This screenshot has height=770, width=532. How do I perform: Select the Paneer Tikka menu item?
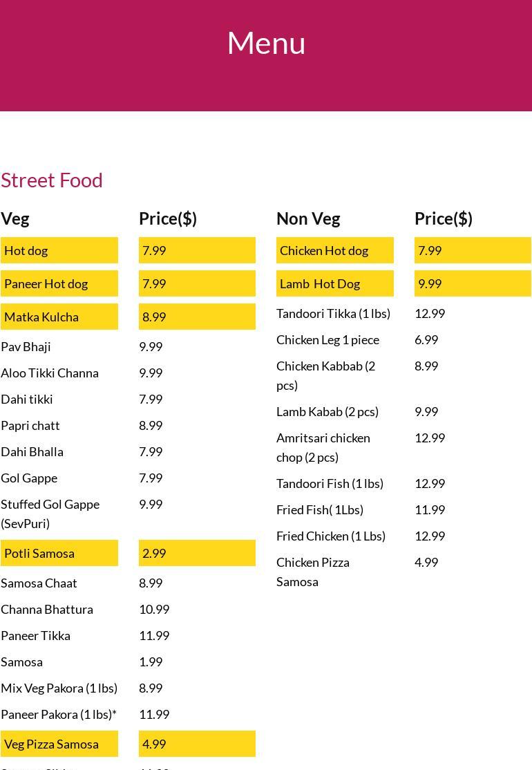(35, 635)
